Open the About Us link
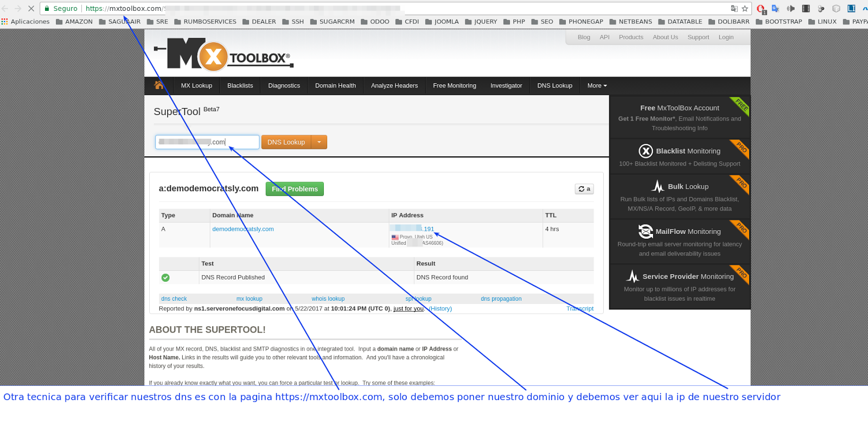The height and width of the screenshot is (438, 868). tap(665, 37)
